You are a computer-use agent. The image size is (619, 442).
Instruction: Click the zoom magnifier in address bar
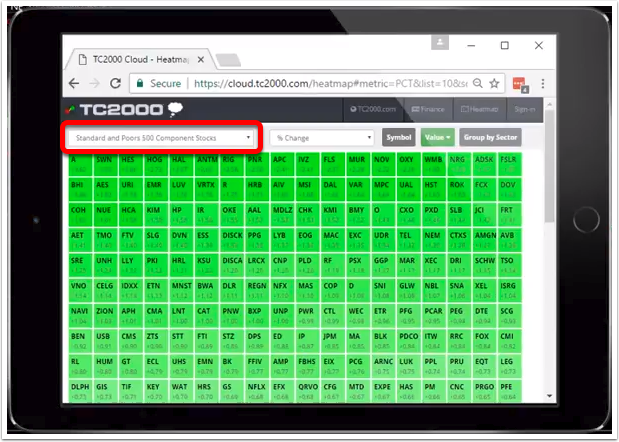(x=477, y=83)
